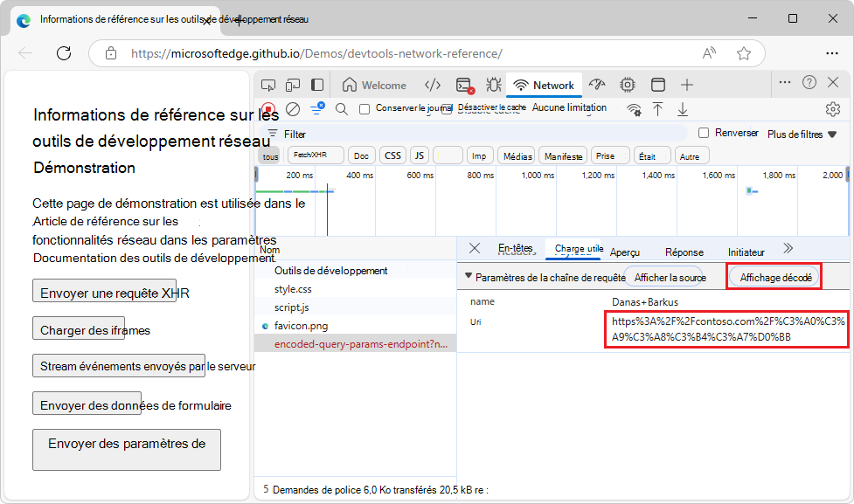Open Network settings gear icon

(x=833, y=109)
